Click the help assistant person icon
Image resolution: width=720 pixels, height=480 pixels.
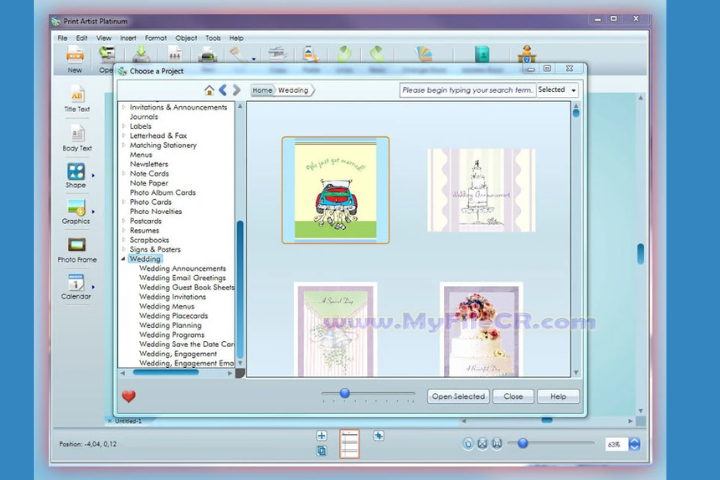(x=527, y=54)
